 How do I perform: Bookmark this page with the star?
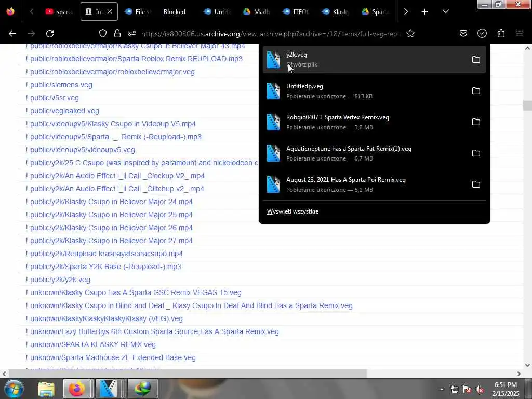coord(410,34)
